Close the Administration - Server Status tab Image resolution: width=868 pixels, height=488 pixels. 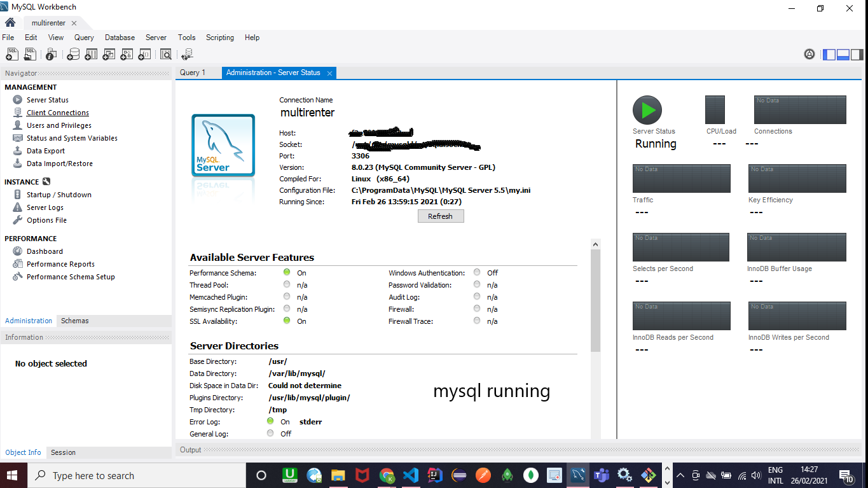(x=329, y=73)
